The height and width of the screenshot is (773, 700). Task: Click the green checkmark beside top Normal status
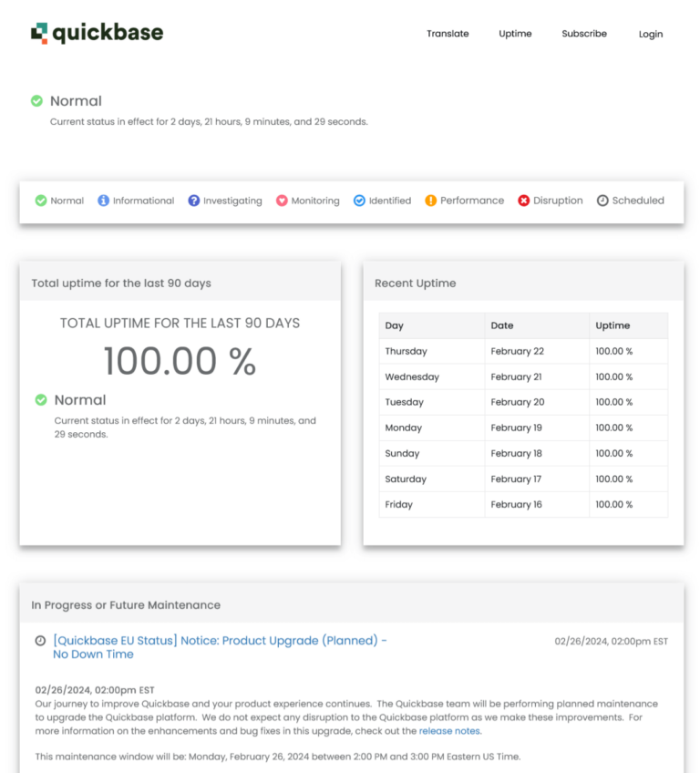pos(36,100)
